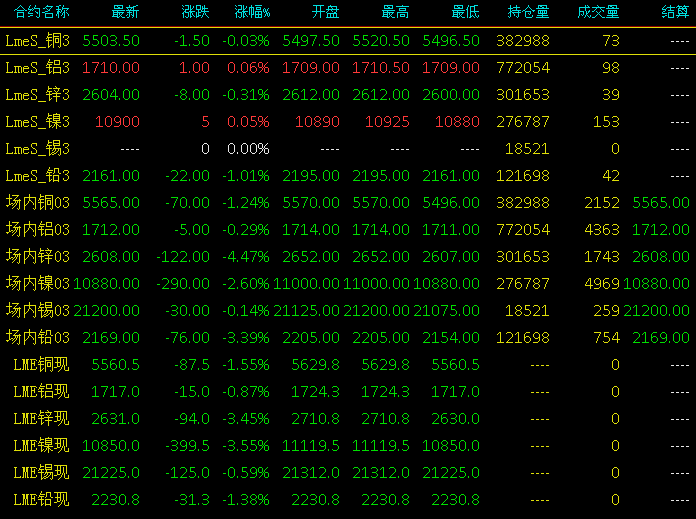Sort by the 合约名称 column header

[42, 12]
